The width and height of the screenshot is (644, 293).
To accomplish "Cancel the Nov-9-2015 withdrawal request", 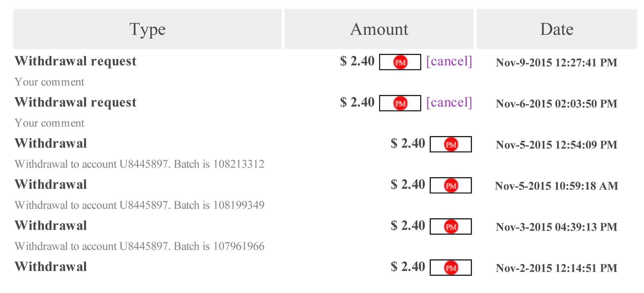I will (449, 61).
